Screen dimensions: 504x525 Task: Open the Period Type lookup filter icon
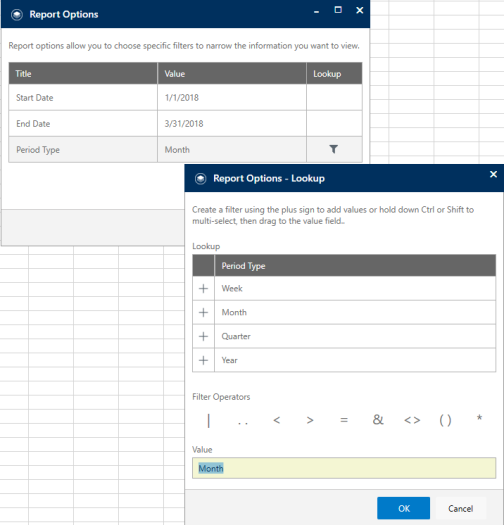coord(334,149)
